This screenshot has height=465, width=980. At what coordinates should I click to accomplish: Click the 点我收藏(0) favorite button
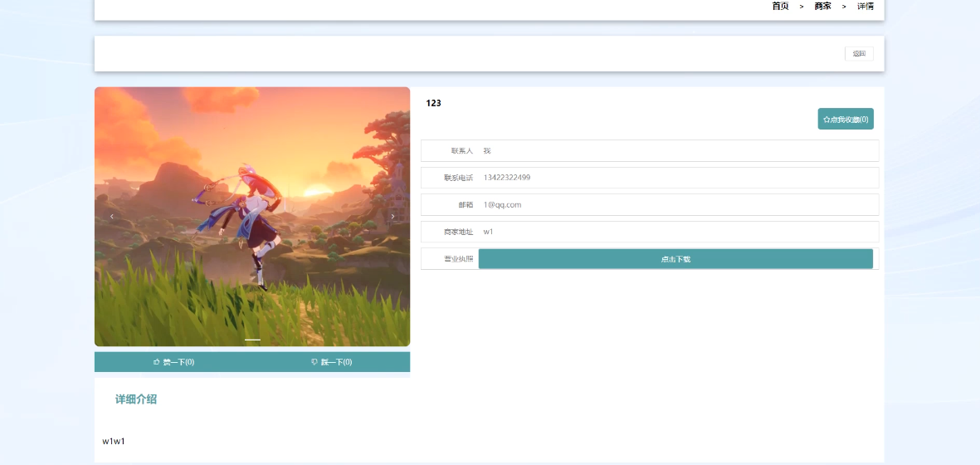846,119
